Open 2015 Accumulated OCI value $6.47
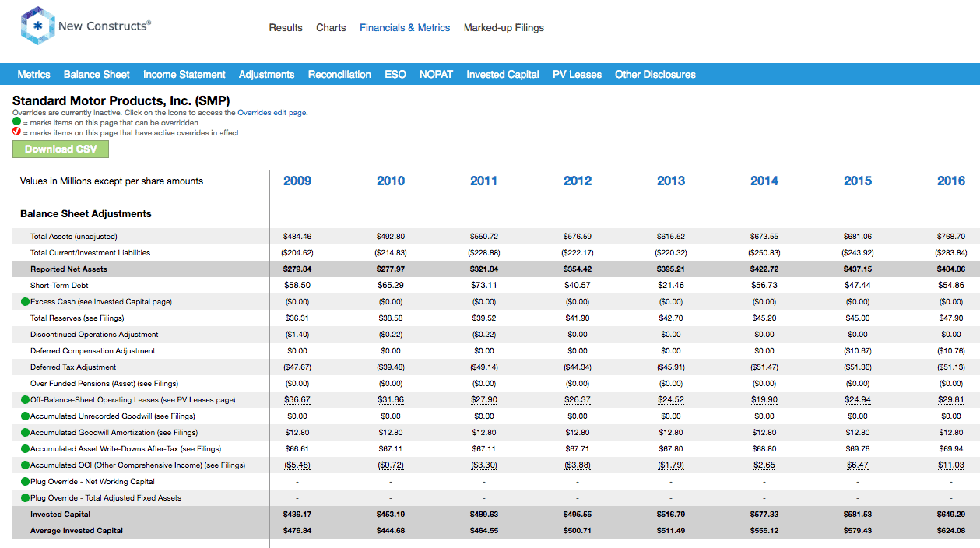Image resolution: width=980 pixels, height=548 pixels. (x=858, y=465)
